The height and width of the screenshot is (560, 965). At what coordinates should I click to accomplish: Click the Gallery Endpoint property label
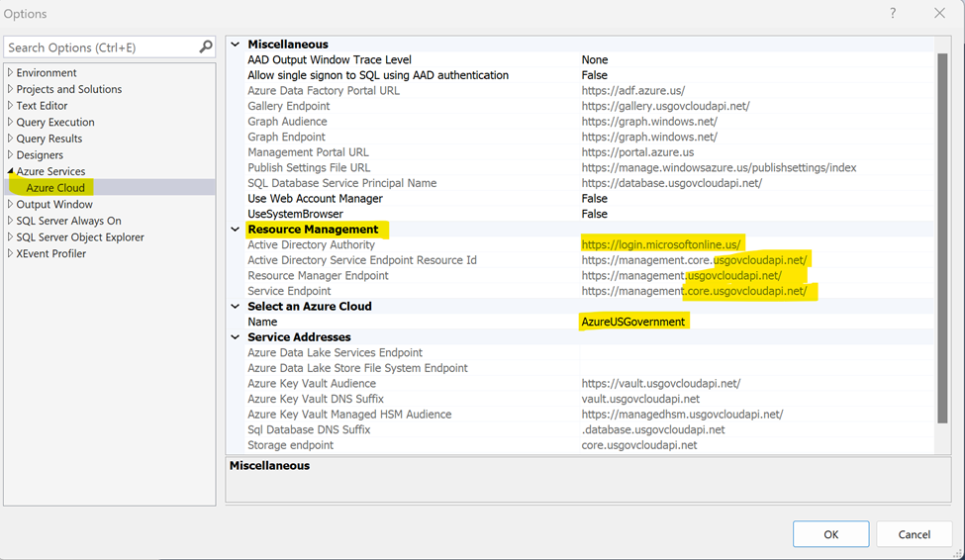(x=289, y=106)
